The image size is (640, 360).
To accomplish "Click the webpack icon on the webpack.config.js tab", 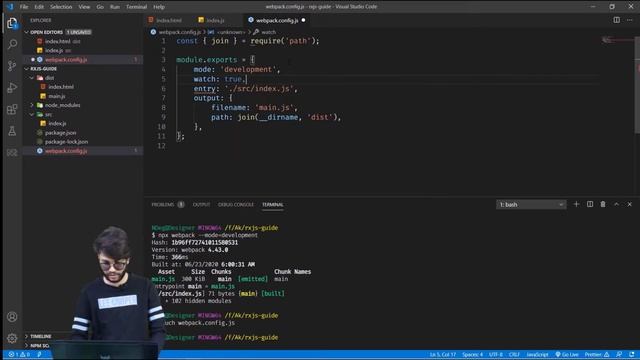I will [x=251, y=20].
